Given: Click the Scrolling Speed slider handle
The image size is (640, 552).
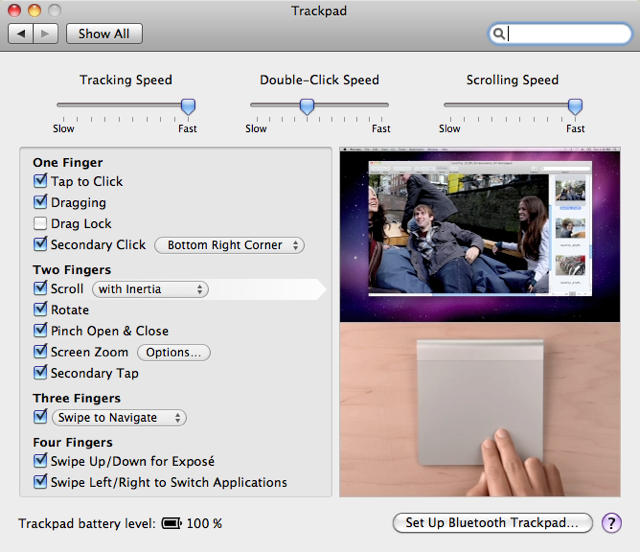Looking at the screenshot, I should 575,107.
